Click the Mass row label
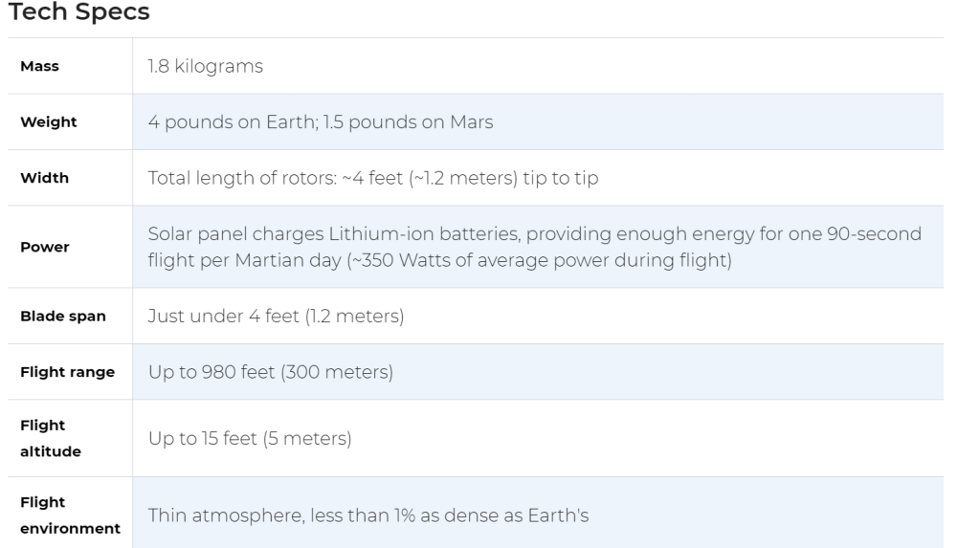 pos(37,67)
